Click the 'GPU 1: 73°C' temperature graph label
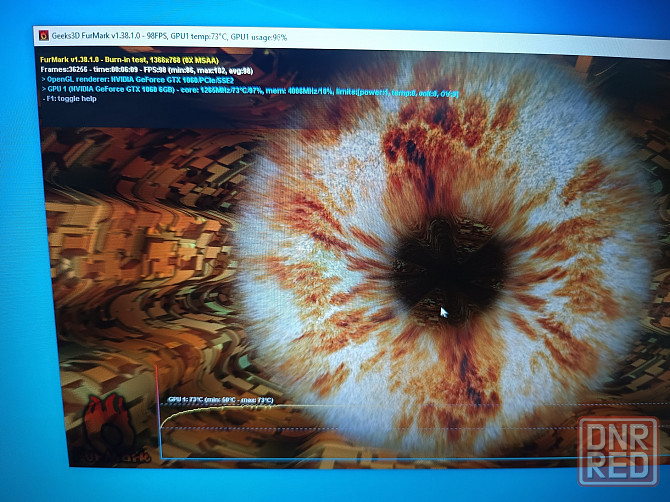 coord(220,400)
